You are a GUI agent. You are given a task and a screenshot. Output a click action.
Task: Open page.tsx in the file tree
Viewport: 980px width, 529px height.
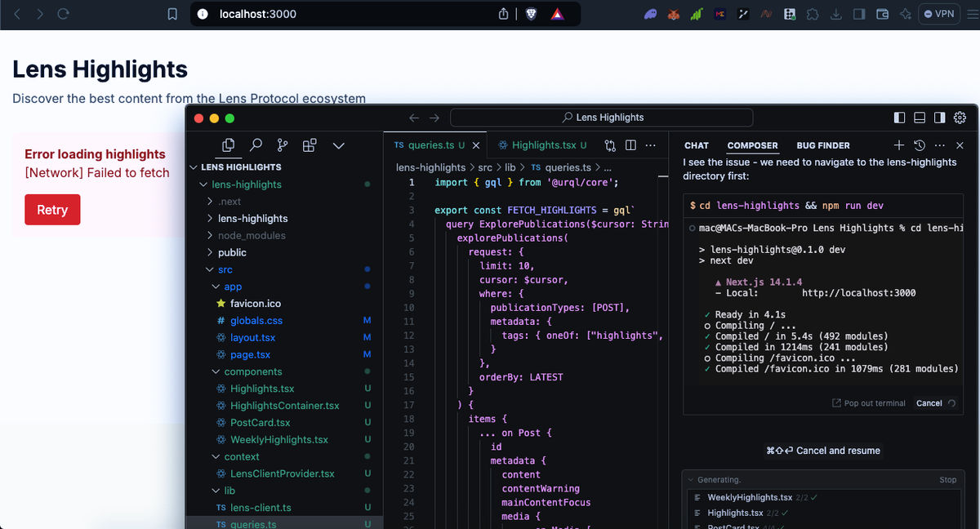point(283,354)
